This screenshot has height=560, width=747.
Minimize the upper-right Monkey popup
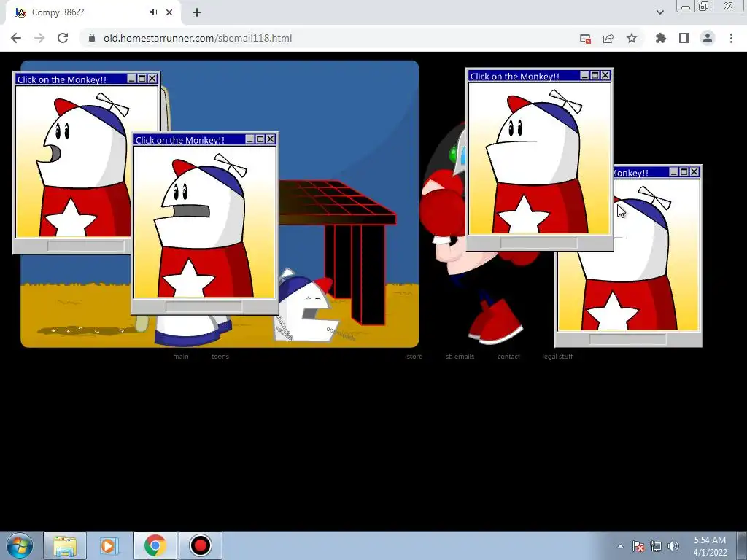click(x=585, y=75)
